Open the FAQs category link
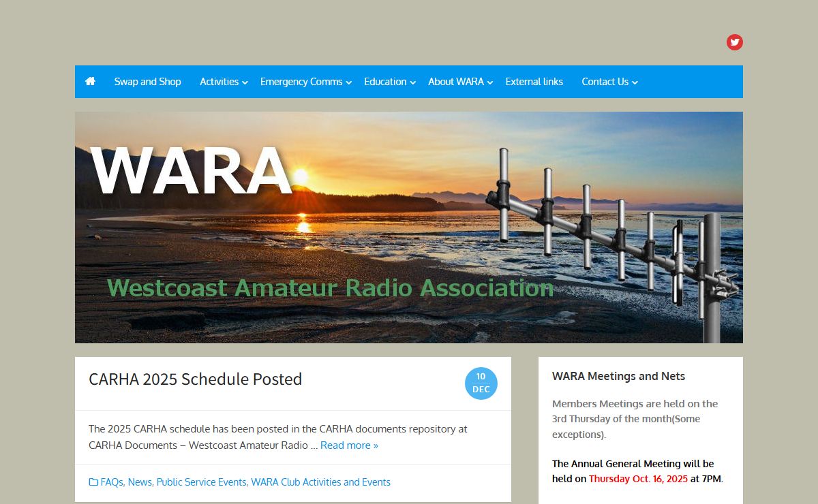Screen dimensions: 818x504 click(x=112, y=482)
